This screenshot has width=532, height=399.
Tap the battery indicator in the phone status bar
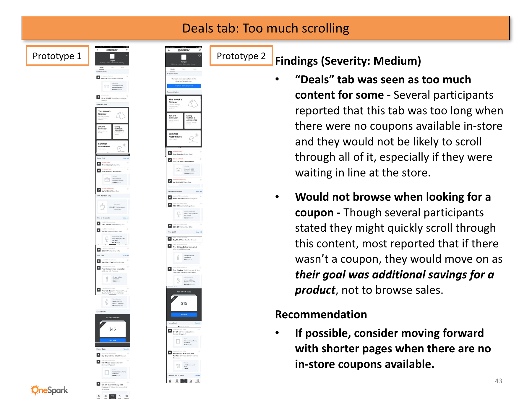click(127, 47)
